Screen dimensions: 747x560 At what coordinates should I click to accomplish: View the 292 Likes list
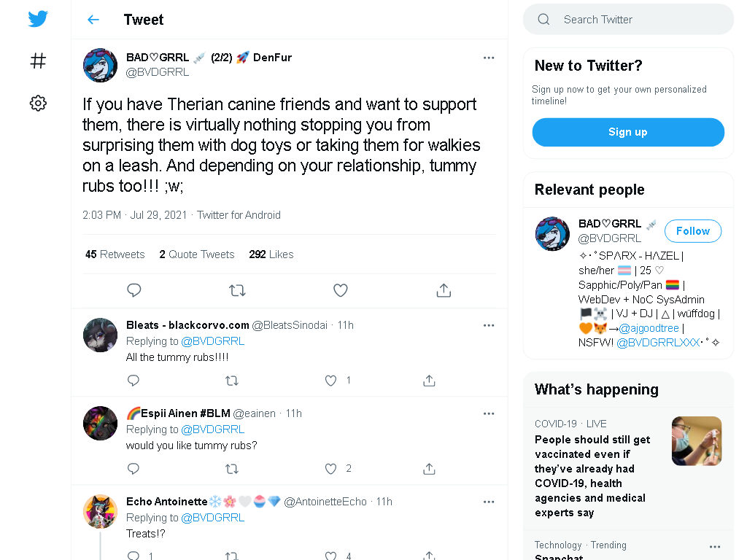coord(271,254)
